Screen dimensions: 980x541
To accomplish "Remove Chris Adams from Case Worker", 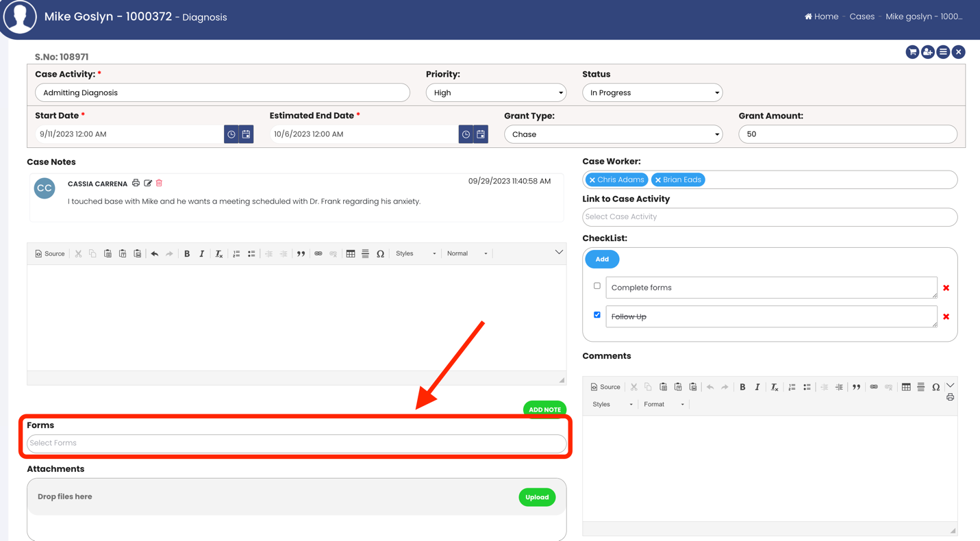I will [x=592, y=180].
